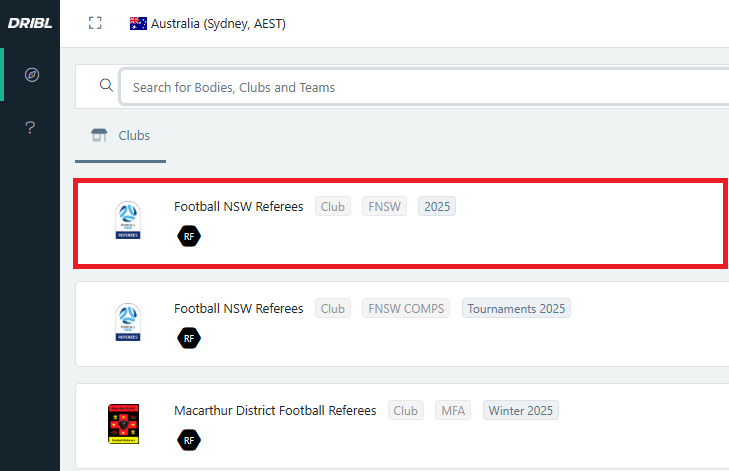Toggle fullscreen using the expand icon

tap(95, 23)
